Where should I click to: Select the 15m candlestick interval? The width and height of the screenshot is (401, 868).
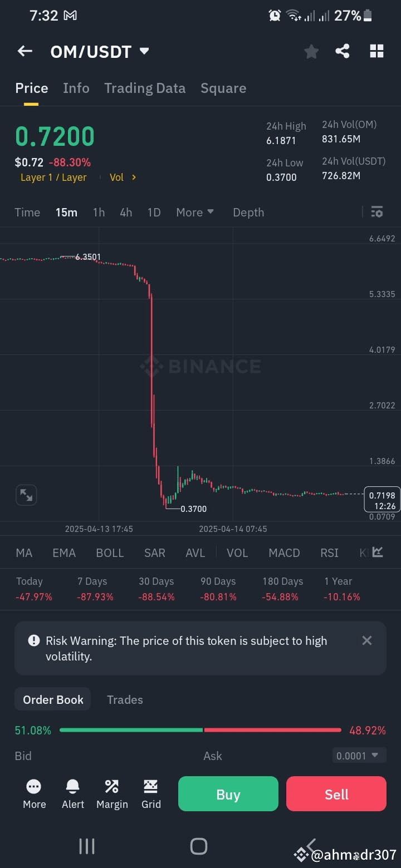click(66, 212)
